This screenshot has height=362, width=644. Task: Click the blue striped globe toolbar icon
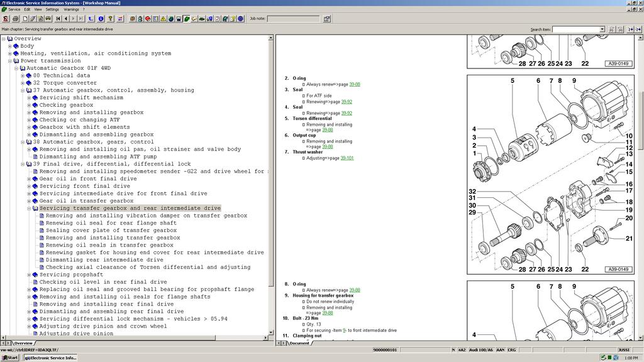(240, 19)
